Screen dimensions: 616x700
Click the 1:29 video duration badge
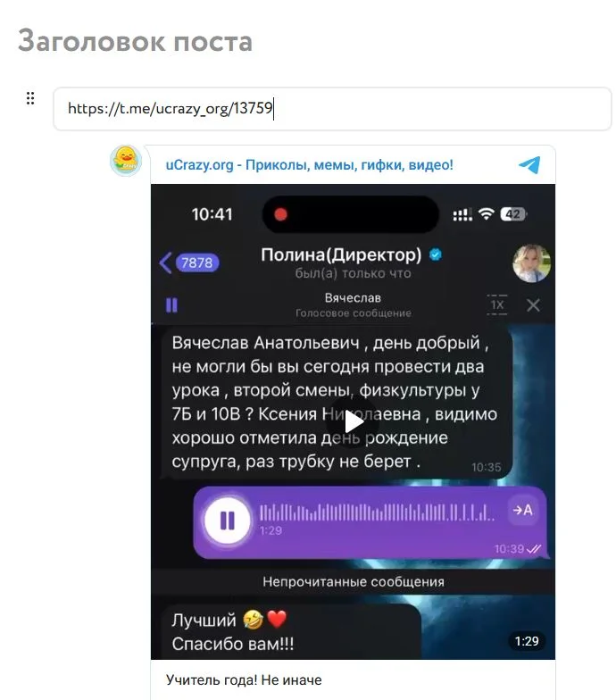[x=527, y=641]
